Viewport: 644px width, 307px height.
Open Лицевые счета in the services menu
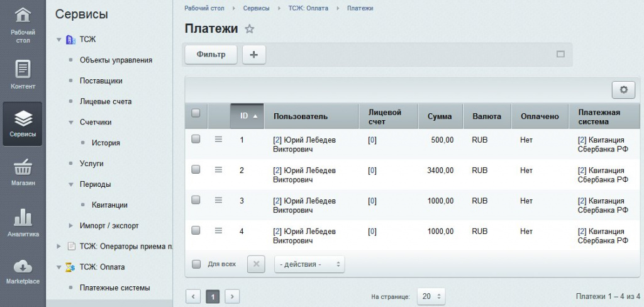105,101
